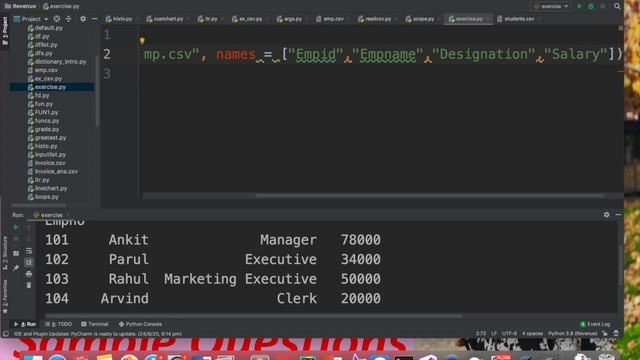This screenshot has width=640, height=360.
Task: Open Run panel settings gear
Action: point(607,215)
